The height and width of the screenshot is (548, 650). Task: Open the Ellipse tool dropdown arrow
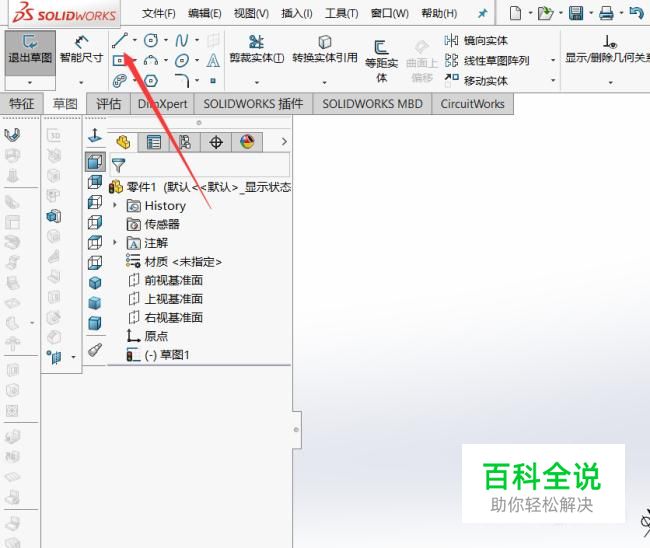(197, 61)
